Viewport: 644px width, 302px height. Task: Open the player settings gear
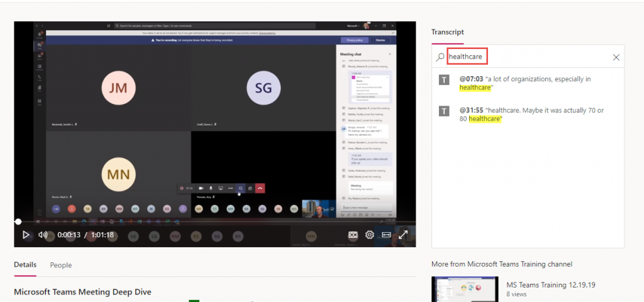pos(370,235)
